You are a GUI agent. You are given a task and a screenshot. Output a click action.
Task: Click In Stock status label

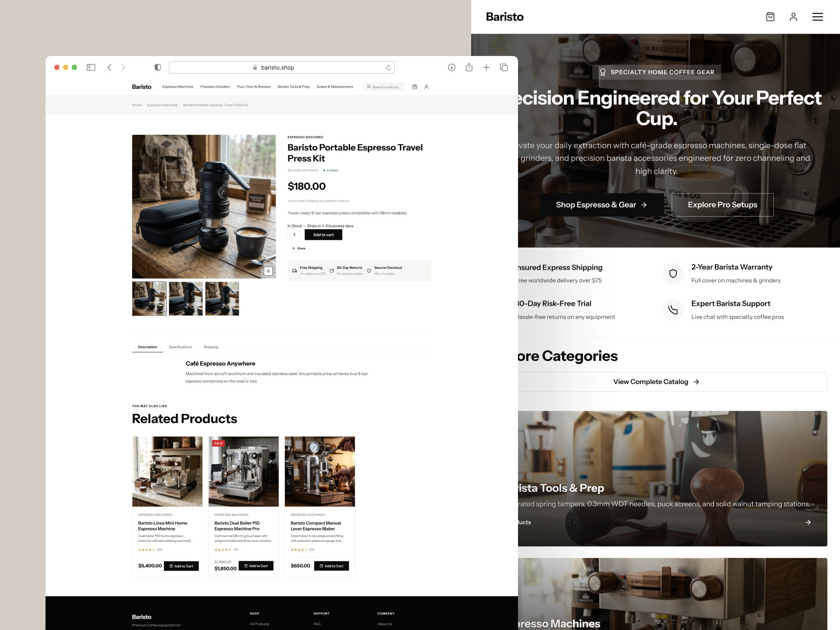[331, 171]
